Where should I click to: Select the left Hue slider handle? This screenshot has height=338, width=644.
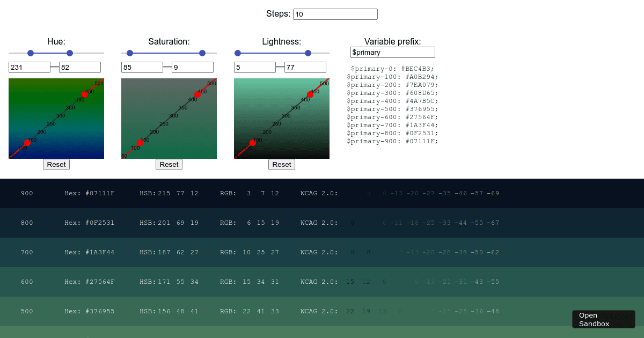(x=31, y=53)
